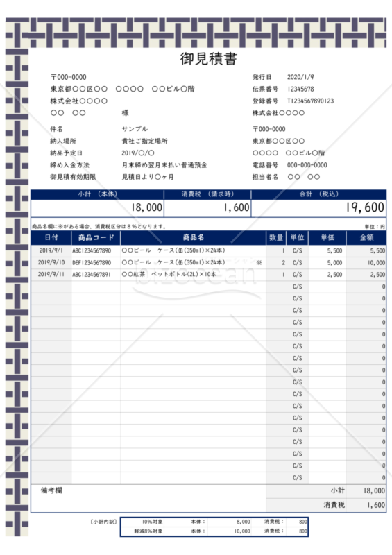Click the 備考欄 remarks label
The height and width of the screenshot is (555, 392).
[x=51, y=490]
